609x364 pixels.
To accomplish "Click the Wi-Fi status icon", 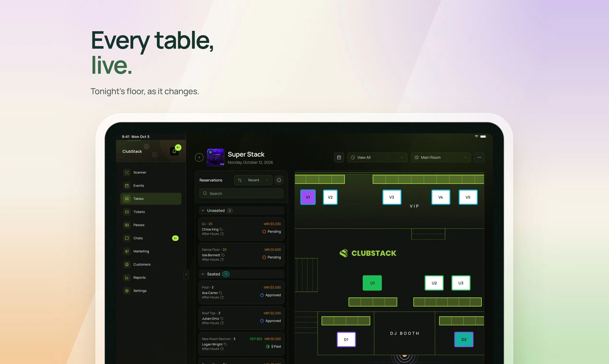I will coord(476,136).
